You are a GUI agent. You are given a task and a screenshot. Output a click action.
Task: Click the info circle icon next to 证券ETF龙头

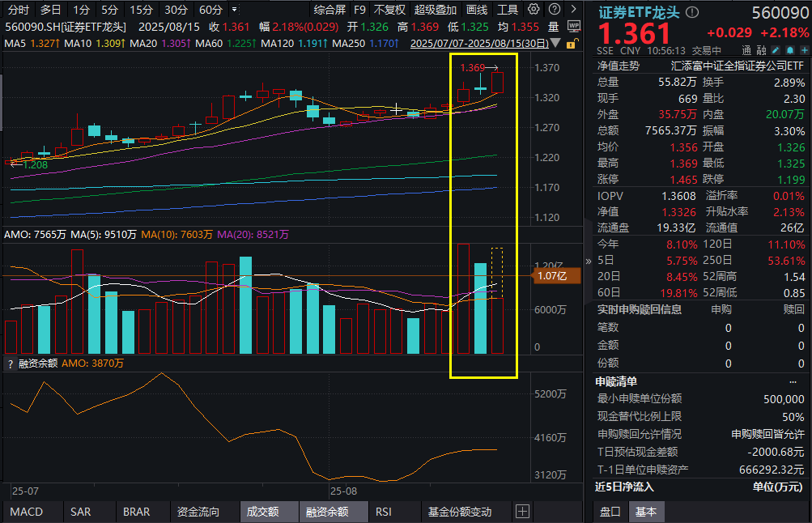pos(691,10)
